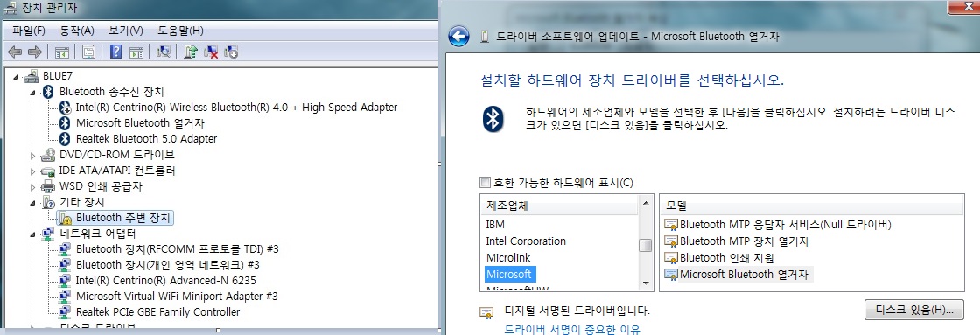Click the disable device icon with down arrow
This screenshot has height=335, width=980.
click(231, 52)
